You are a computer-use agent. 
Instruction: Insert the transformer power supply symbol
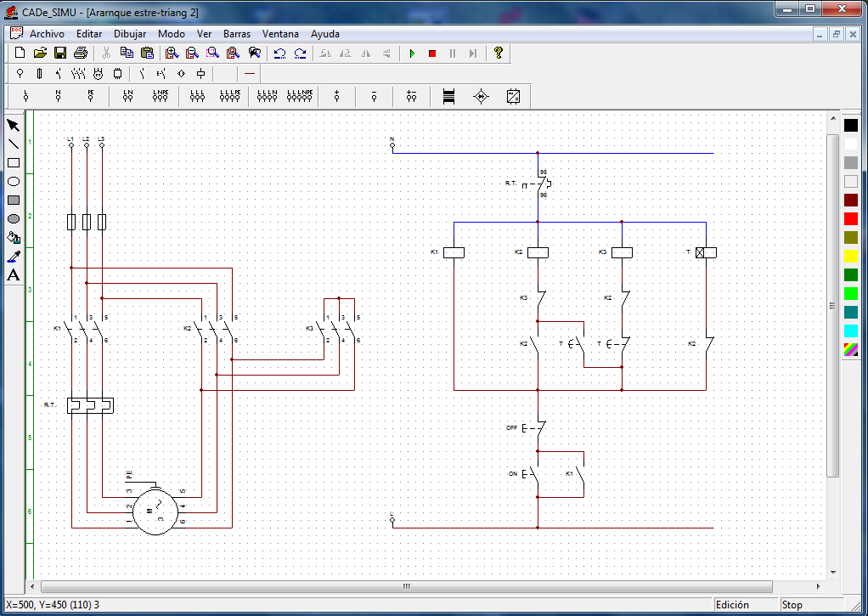pyautogui.click(x=449, y=97)
